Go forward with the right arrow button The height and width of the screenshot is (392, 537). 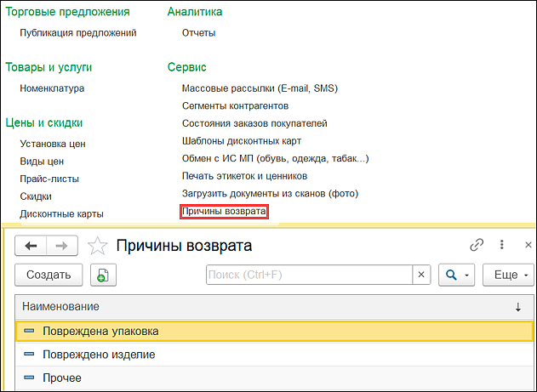coord(62,246)
